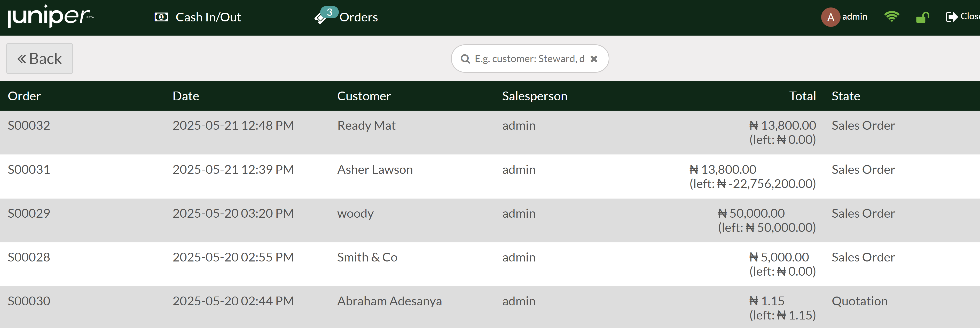Image resolution: width=980 pixels, height=328 pixels.
Task: Clear the search with the X icon
Action: [x=594, y=59]
